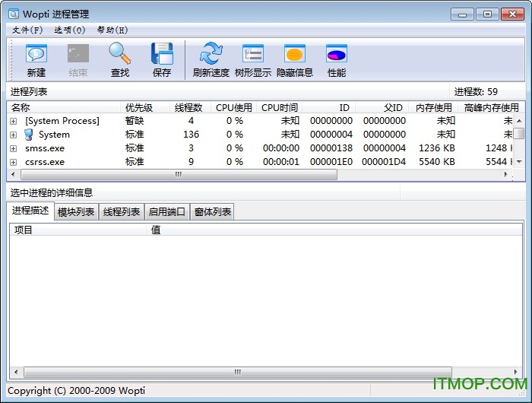Switch to the 线程列表 tab
The width and height of the screenshot is (532, 403).
click(122, 212)
